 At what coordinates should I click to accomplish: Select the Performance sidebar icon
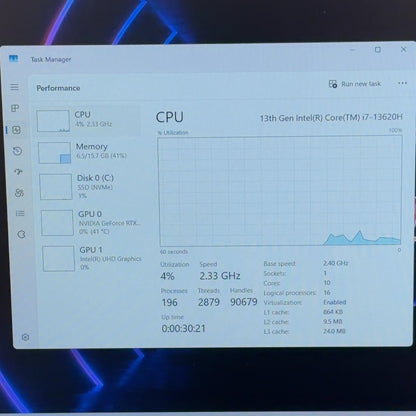16,130
